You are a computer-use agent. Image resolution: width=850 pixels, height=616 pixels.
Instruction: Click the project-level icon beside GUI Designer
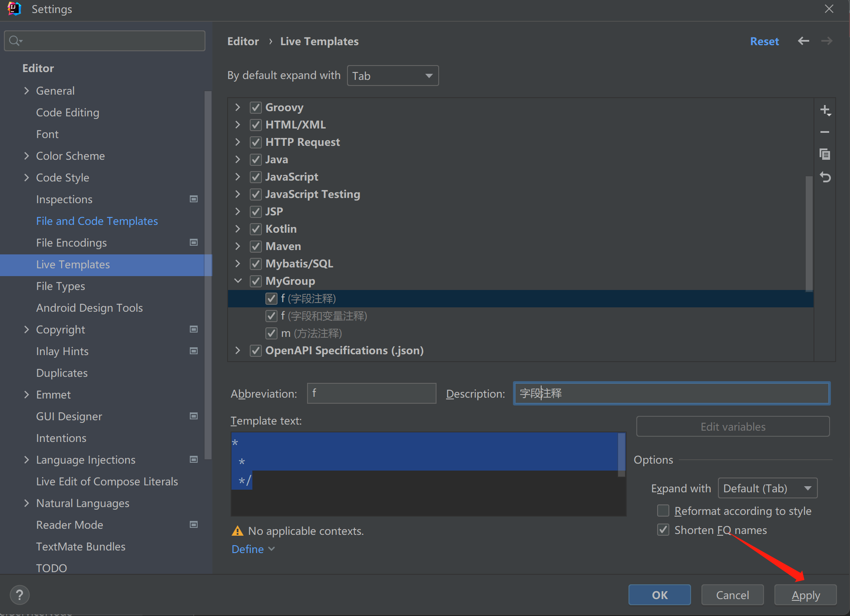[194, 416]
